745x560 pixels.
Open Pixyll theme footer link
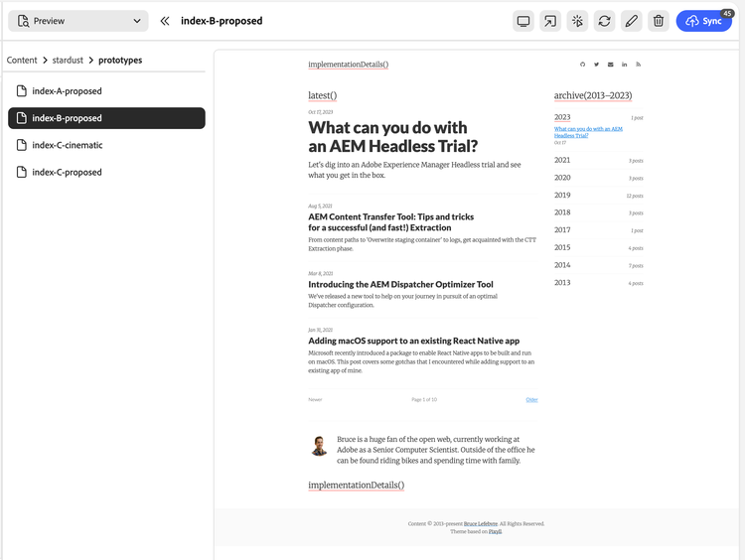click(495, 531)
